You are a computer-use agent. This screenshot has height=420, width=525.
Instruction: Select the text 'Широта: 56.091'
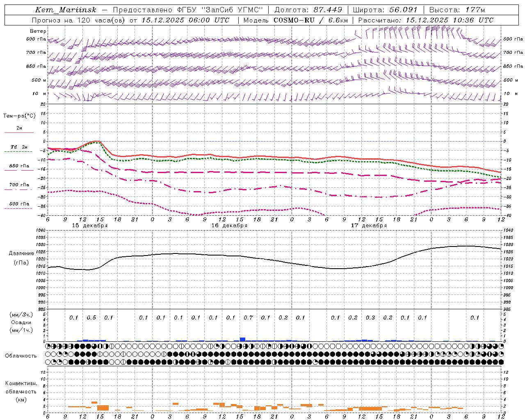tap(385, 10)
